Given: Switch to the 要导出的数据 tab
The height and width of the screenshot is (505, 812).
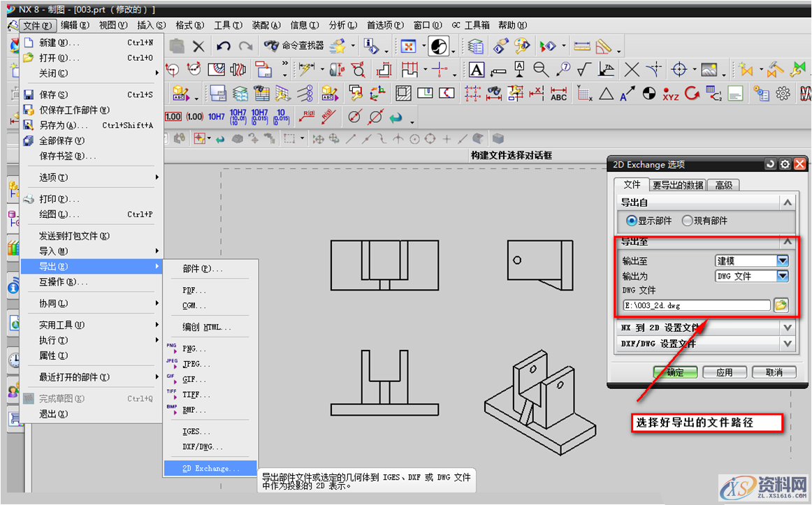Looking at the screenshot, I should pyautogui.click(x=677, y=185).
